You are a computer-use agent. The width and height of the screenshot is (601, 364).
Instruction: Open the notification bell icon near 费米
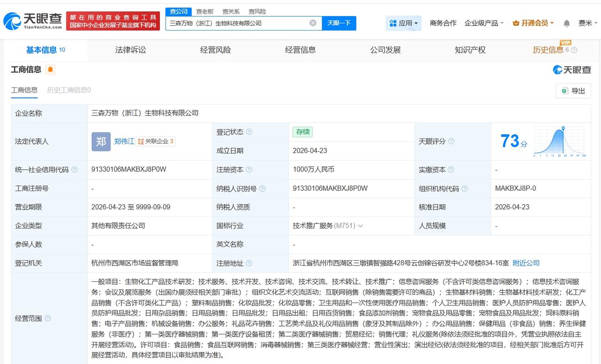566,22
